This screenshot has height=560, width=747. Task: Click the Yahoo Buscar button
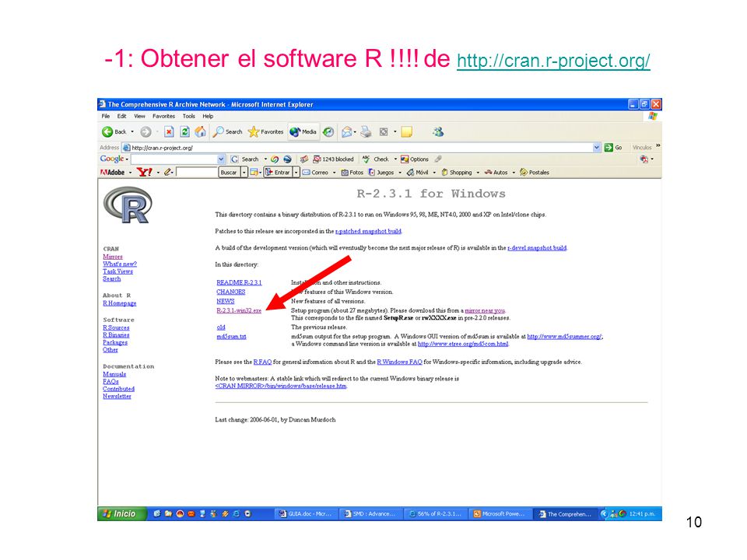229,173
